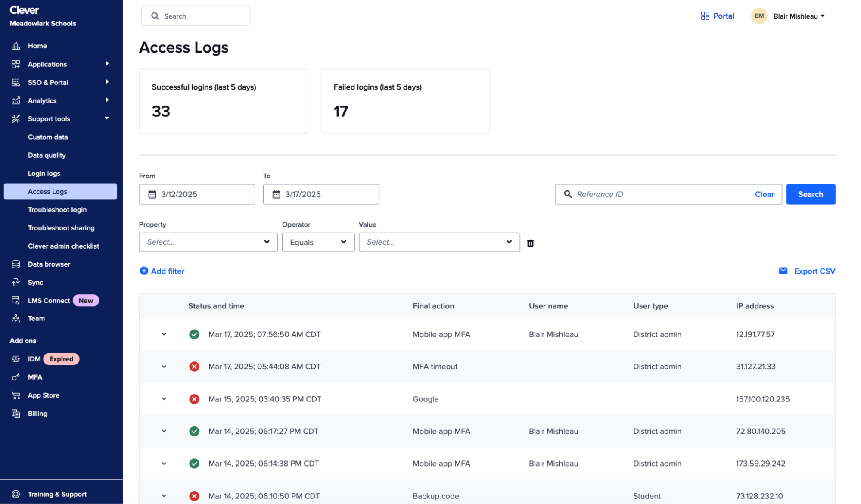The width and height of the screenshot is (861, 504).
Task: Open the Property dropdown
Action: coord(208,242)
